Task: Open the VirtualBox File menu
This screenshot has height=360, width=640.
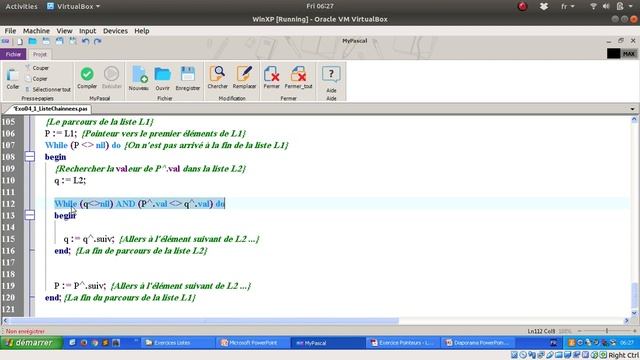Action: pyautogui.click(x=10, y=31)
